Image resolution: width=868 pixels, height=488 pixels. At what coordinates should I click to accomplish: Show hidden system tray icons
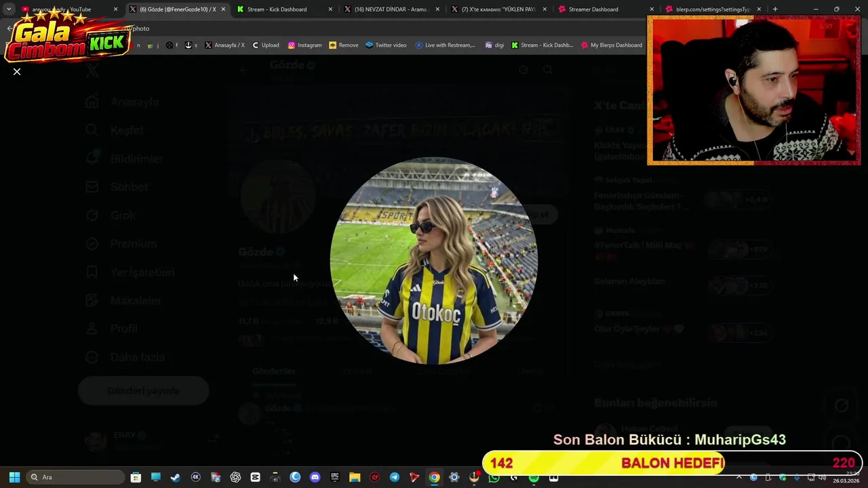pos(739,477)
